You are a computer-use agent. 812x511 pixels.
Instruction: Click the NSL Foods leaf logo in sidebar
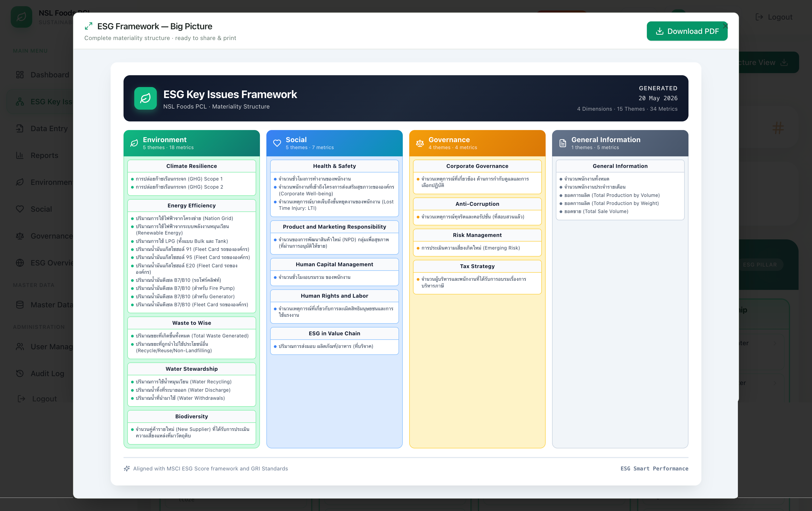tap(21, 17)
